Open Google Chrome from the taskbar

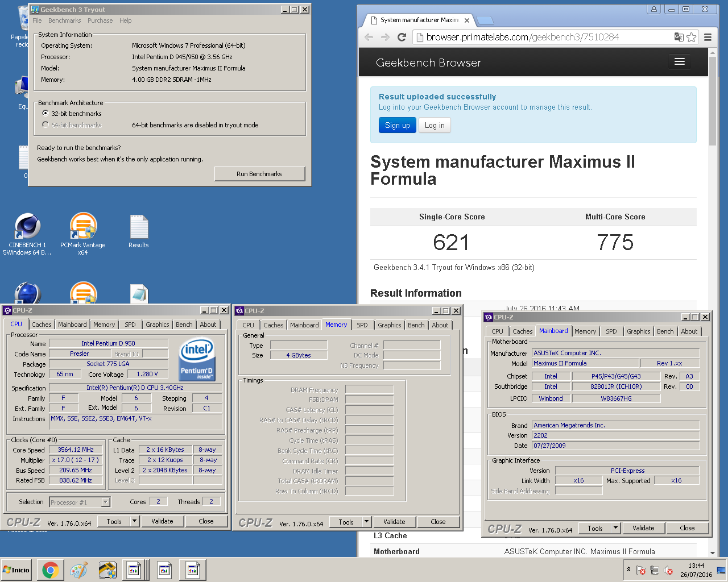coord(50,570)
